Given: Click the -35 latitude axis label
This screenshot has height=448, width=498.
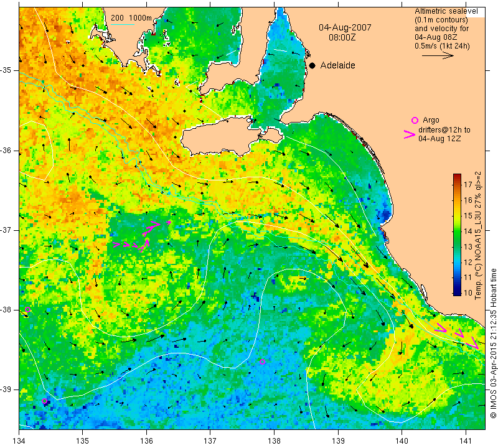Looking at the screenshot, I should tap(7, 70).
